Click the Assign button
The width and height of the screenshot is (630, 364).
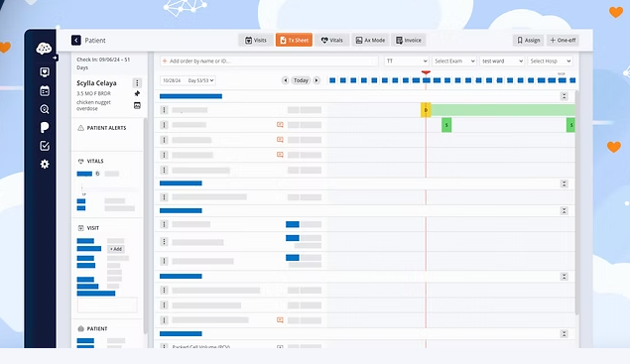(x=529, y=41)
